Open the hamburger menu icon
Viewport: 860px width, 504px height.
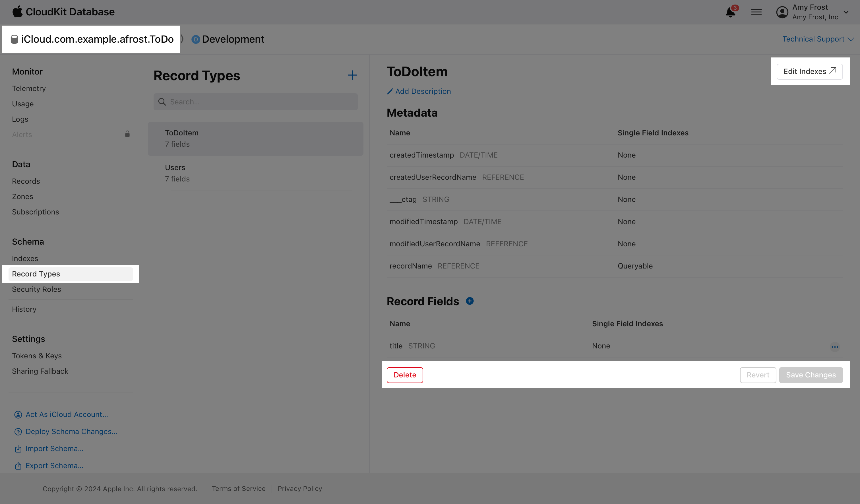click(756, 12)
